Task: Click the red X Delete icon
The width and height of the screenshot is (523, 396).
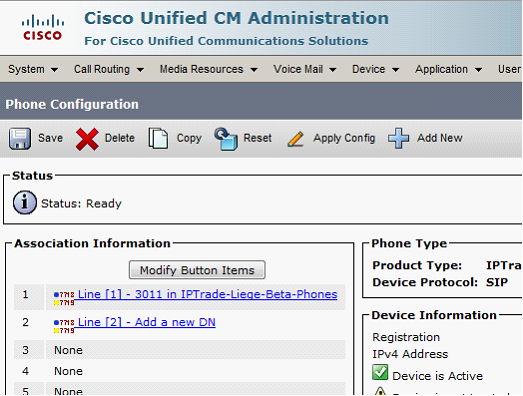Action: coord(87,139)
